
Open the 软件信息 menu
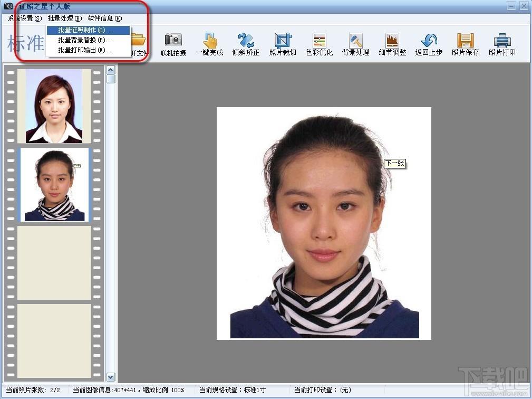click(x=105, y=18)
